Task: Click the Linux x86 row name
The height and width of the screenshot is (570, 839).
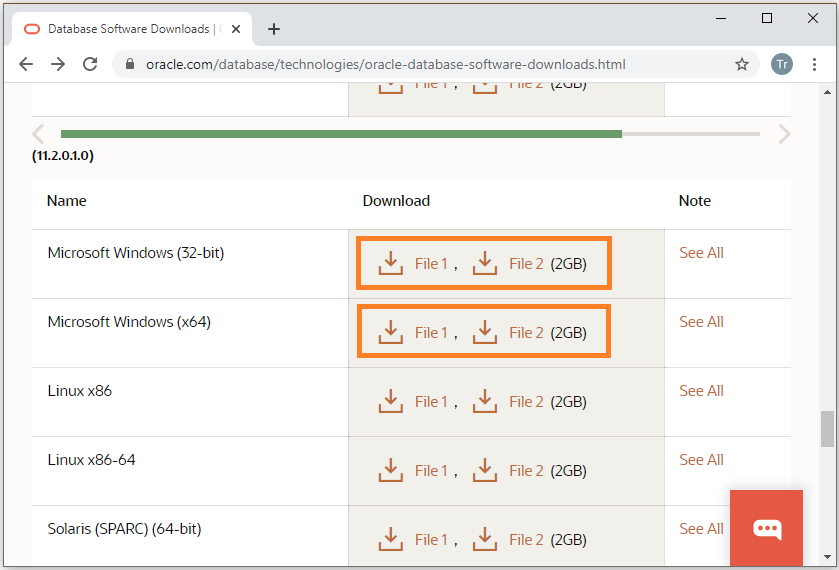Action: pyautogui.click(x=80, y=391)
